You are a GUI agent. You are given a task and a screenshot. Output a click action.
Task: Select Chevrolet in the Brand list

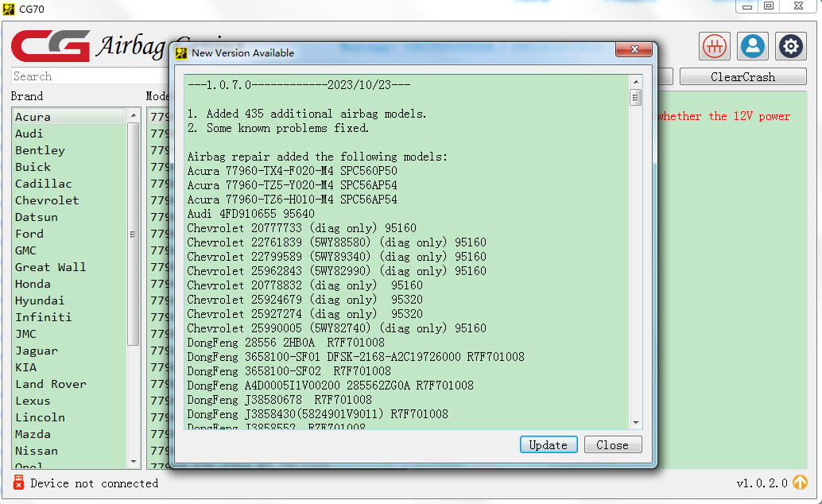tap(69, 200)
